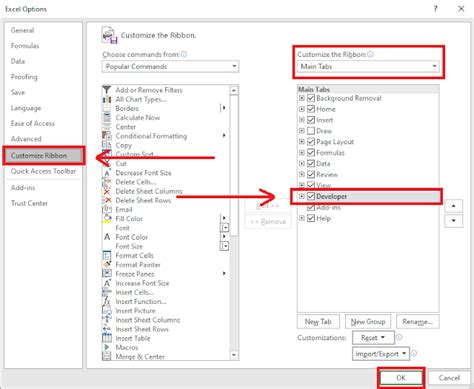Expand the Developer tree node

[301, 196]
